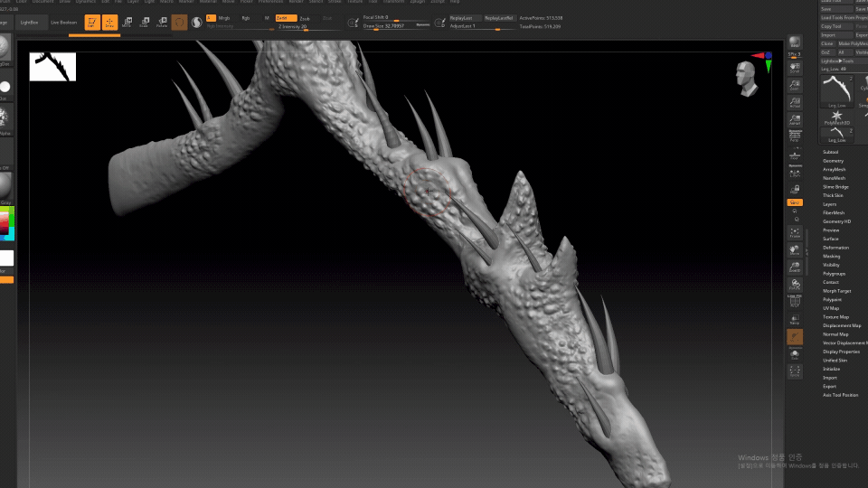This screenshot has height=488, width=868.
Task: Click the Frame view icon
Action: pyautogui.click(x=795, y=234)
